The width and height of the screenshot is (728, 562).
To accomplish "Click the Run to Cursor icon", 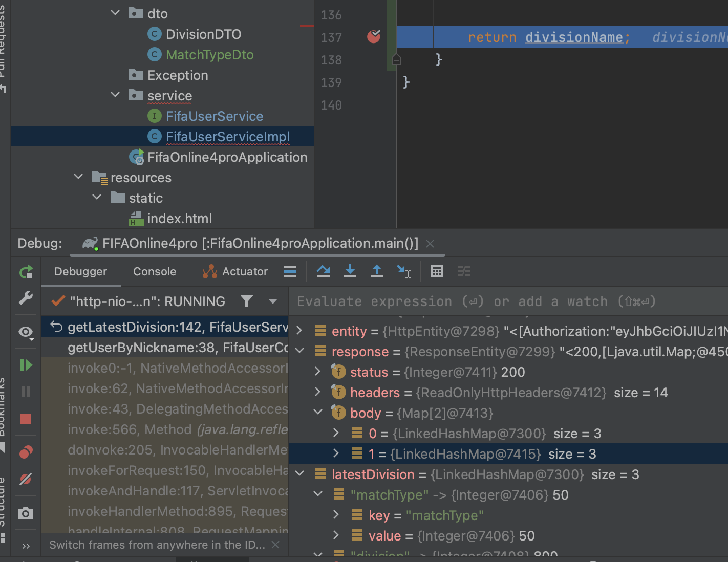I will point(404,271).
